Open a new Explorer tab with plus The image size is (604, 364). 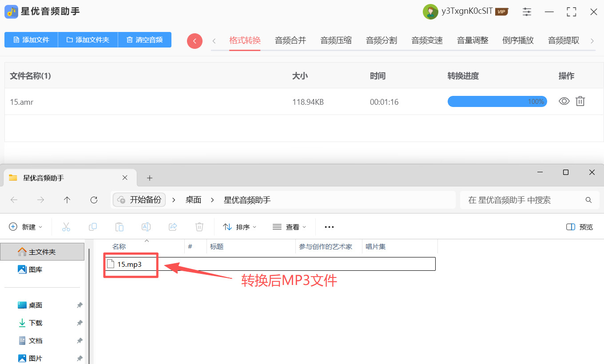point(150,178)
